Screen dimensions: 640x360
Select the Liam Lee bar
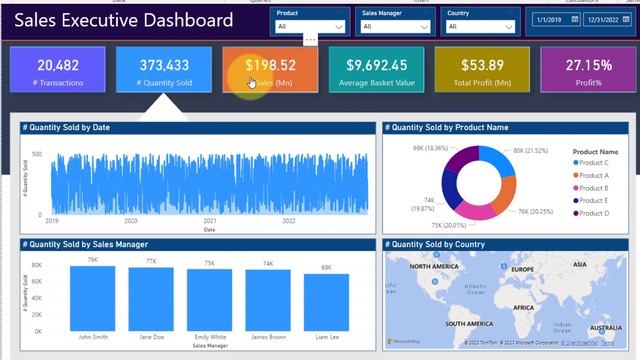click(x=327, y=302)
